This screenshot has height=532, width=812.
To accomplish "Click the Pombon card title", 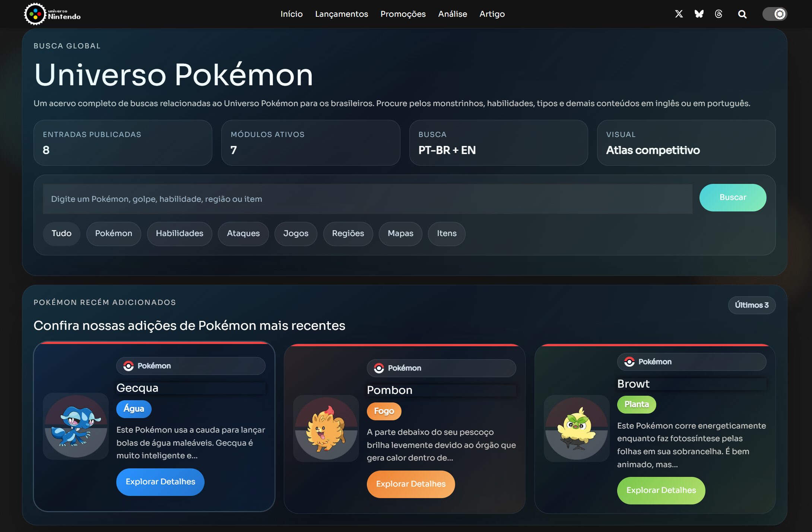I will click(390, 390).
